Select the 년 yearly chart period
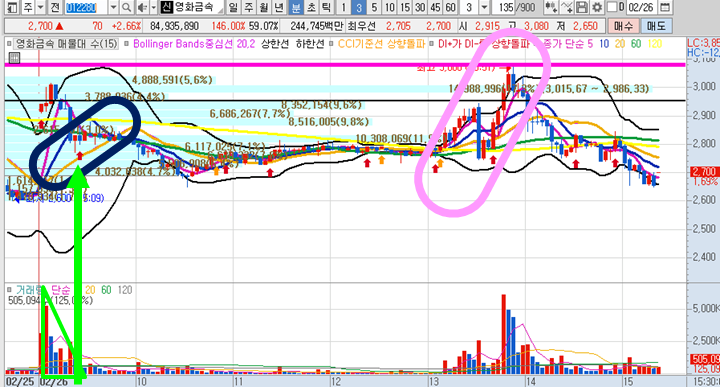Viewport: 720px width, 387px height. click(279, 7)
